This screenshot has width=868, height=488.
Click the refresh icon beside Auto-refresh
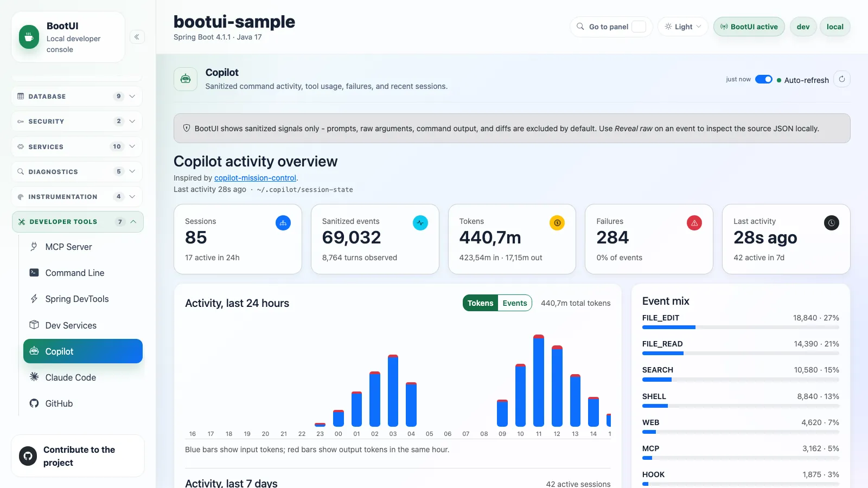[842, 79]
